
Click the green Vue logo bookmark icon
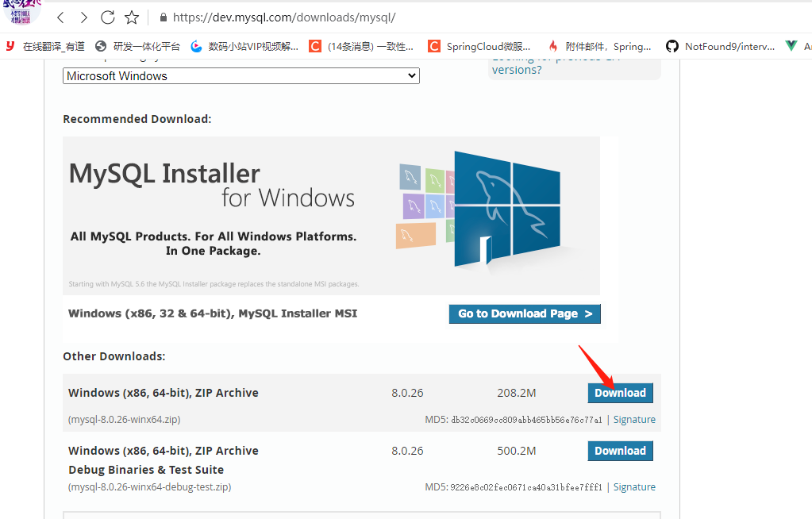click(x=791, y=46)
